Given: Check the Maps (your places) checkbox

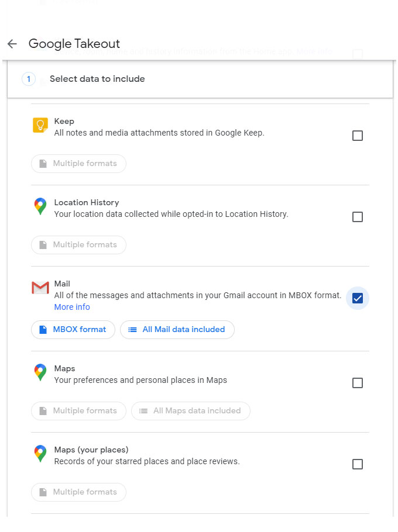Looking at the screenshot, I should pyautogui.click(x=358, y=464).
